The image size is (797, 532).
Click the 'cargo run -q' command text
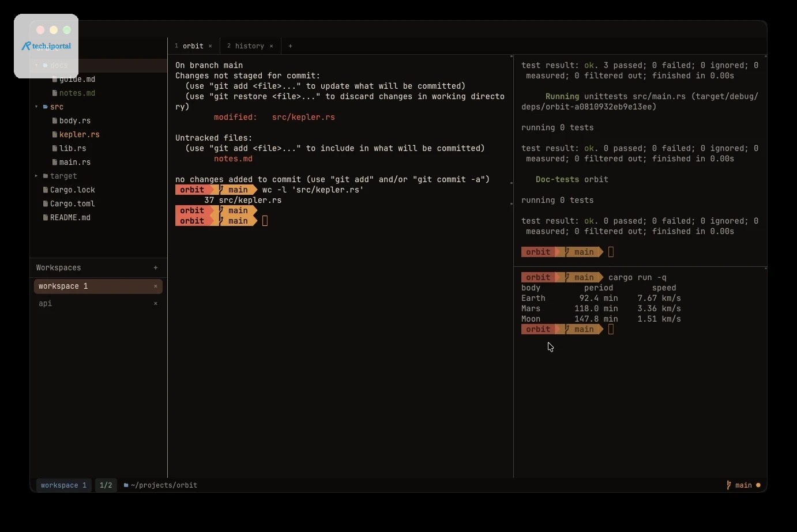point(637,277)
